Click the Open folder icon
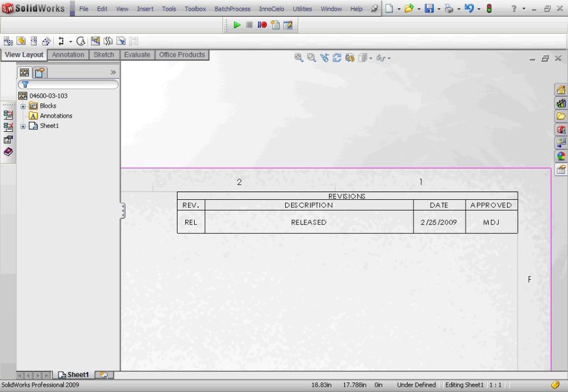Viewport: 568px width, 392px height. (409, 8)
